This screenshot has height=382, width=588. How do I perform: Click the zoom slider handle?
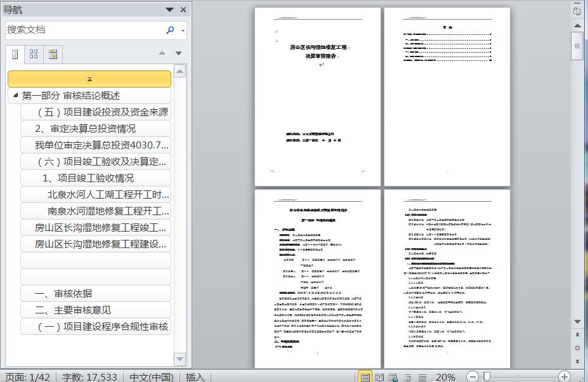click(x=487, y=377)
